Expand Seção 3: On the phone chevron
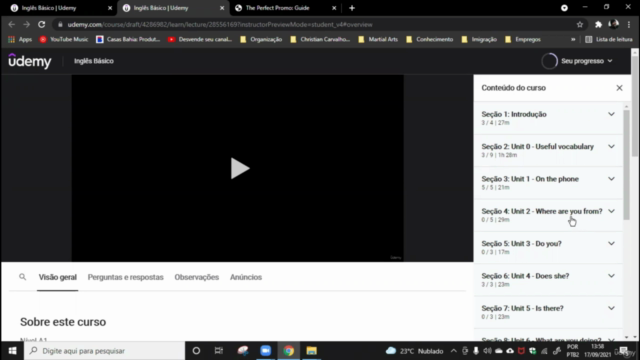Screen dimensions: 640x360 (x=611, y=179)
